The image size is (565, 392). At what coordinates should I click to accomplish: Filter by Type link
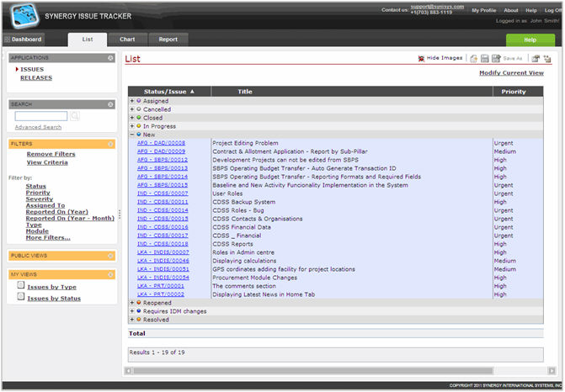[34, 225]
